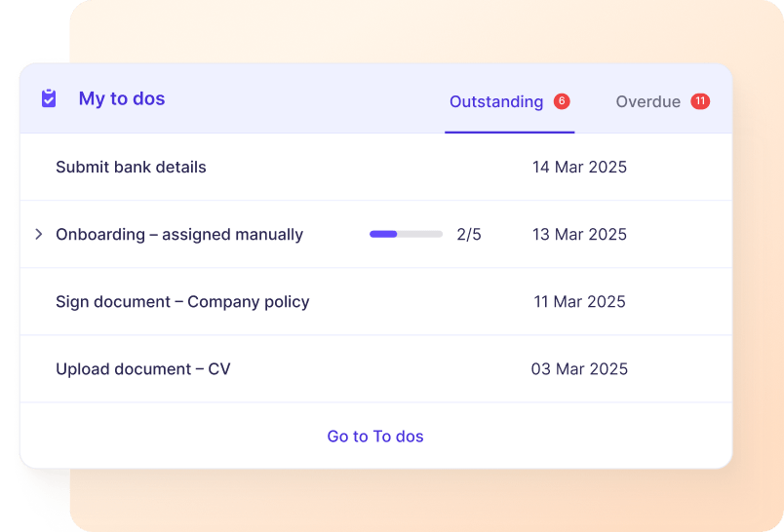The width and height of the screenshot is (784, 532).
Task: Expand the Onboarding task chevron
Action: (x=39, y=234)
